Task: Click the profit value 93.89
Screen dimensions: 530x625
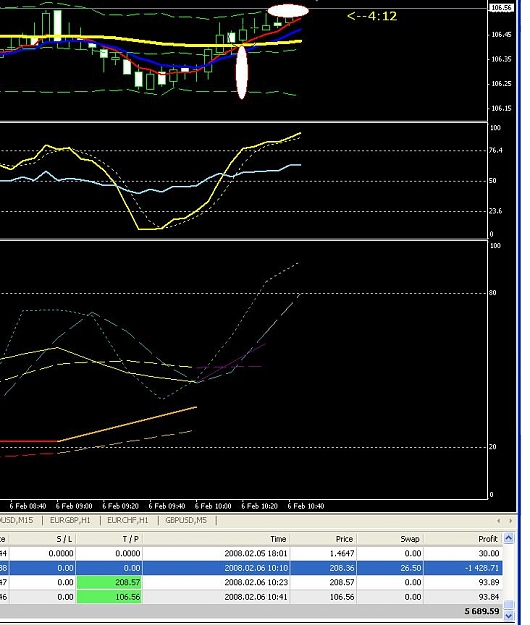Action: (x=489, y=582)
